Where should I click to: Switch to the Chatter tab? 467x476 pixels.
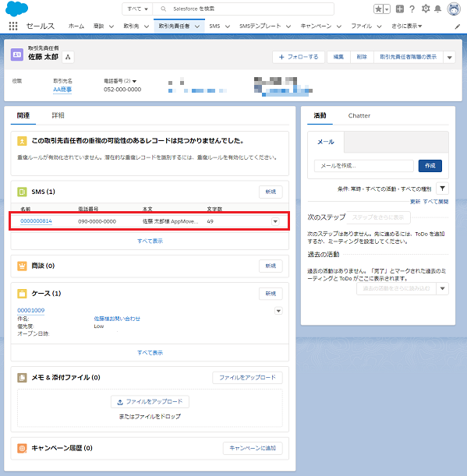coord(359,115)
